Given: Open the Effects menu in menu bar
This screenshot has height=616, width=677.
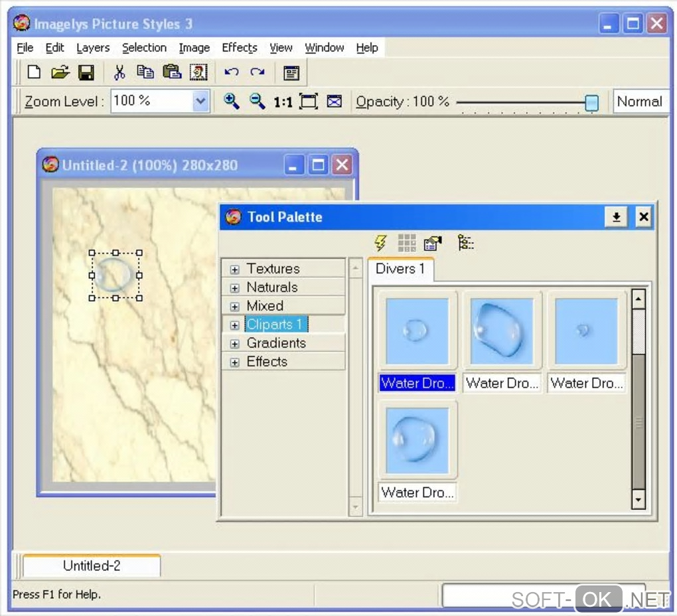Looking at the screenshot, I should pyautogui.click(x=240, y=48).
